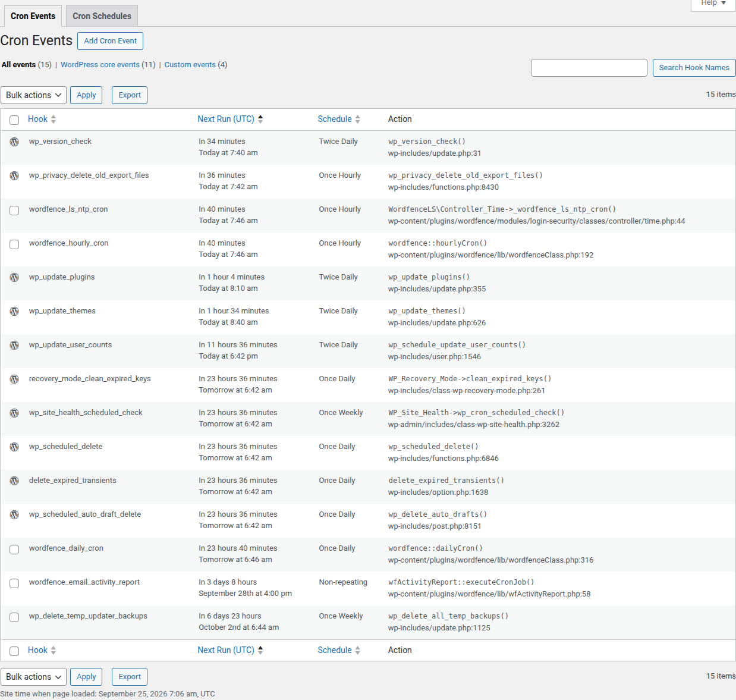Click the Non-repeating schedule cell
Screen dimensions: 736x700
click(x=343, y=582)
